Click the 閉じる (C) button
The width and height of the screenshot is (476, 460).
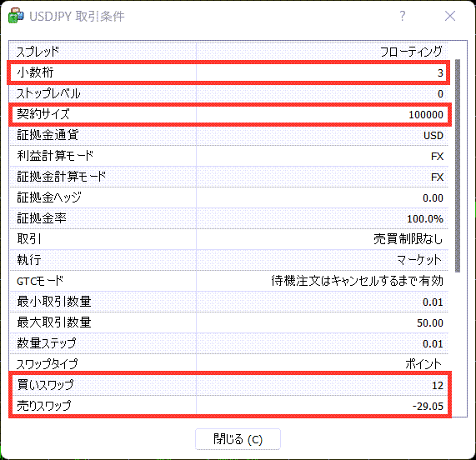(x=238, y=439)
